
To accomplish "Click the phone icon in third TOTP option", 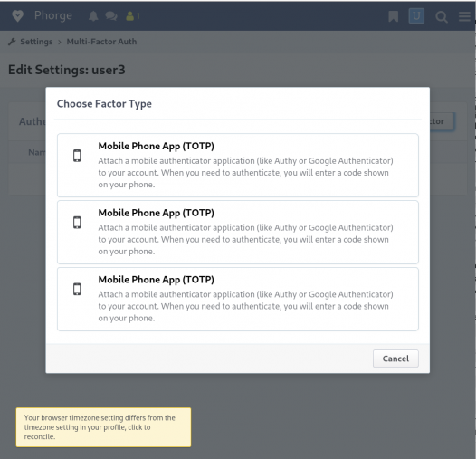I will pyautogui.click(x=77, y=289).
